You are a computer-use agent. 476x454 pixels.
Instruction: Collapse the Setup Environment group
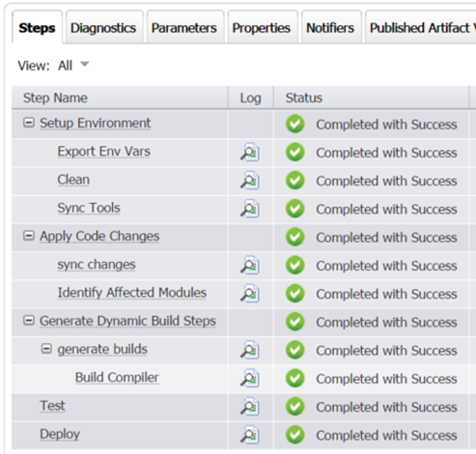(x=29, y=123)
